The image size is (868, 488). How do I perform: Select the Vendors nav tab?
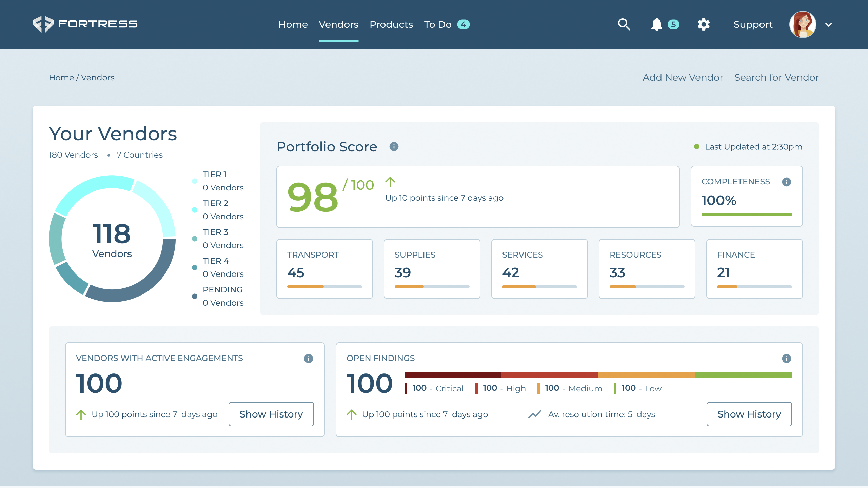[x=338, y=24]
